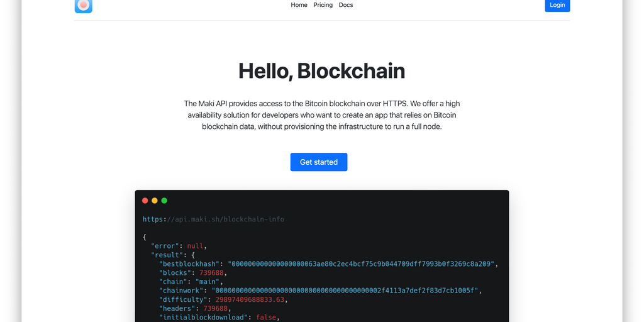Open the Pricing page
Image resolution: width=644 pixels, height=322 pixels.
[x=323, y=5]
